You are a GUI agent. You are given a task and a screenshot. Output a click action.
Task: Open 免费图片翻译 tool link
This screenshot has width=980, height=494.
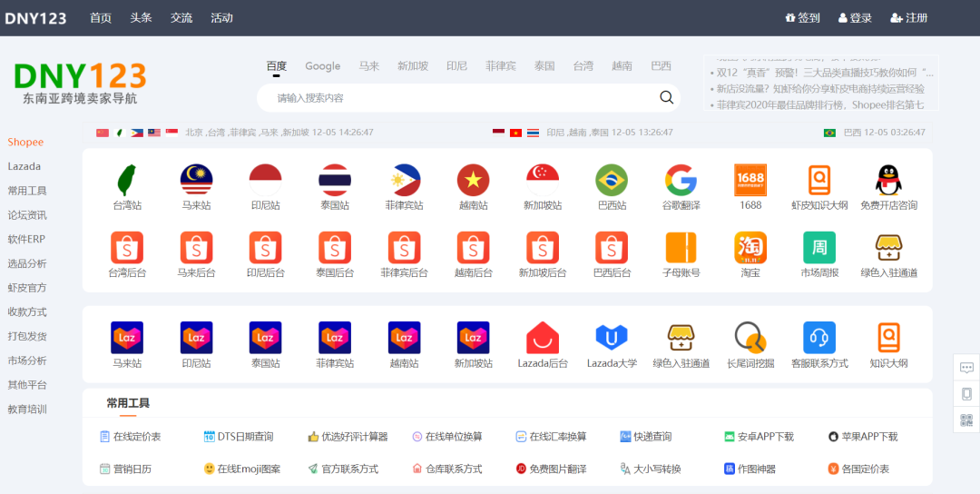552,469
